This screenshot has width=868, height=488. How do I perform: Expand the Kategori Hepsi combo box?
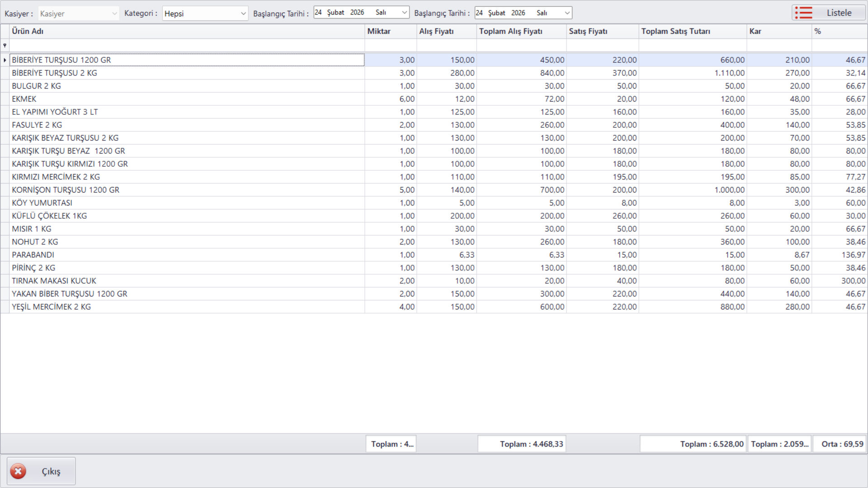click(x=243, y=14)
